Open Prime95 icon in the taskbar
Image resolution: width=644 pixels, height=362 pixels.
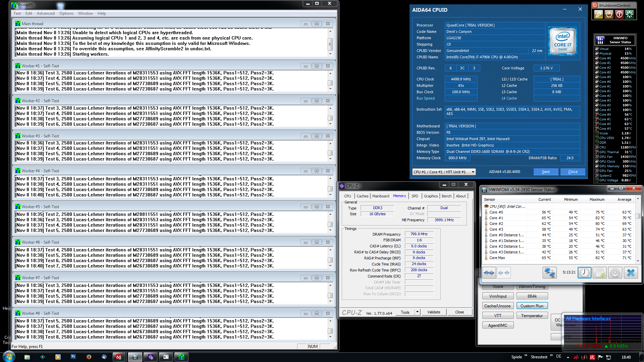pos(181,357)
